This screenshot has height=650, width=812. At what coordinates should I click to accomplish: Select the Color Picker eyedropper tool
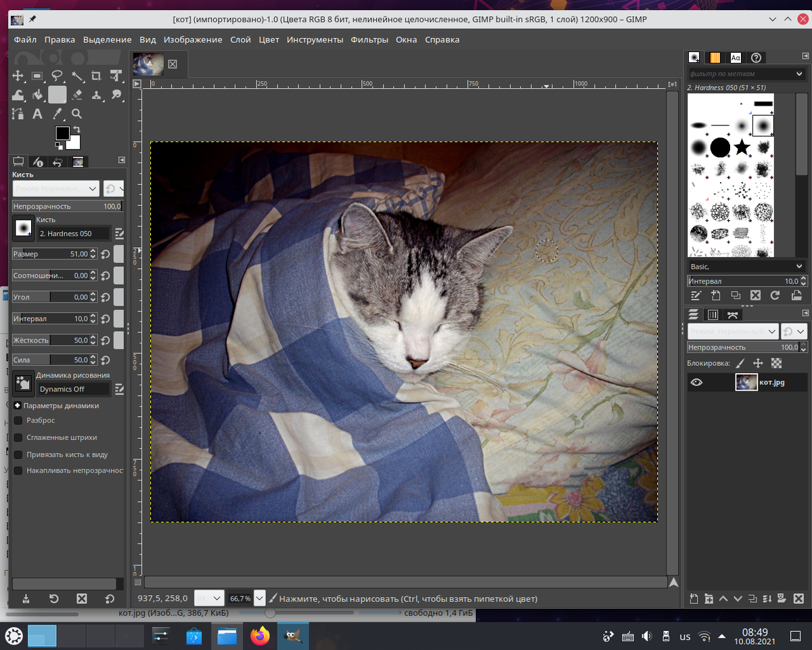58,114
